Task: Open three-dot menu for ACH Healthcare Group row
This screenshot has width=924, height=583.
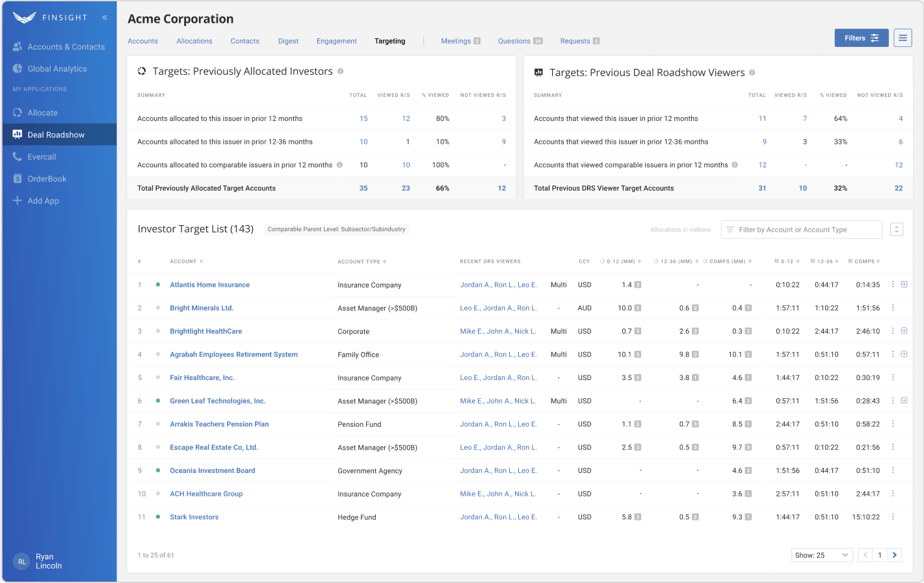Action: click(x=893, y=493)
